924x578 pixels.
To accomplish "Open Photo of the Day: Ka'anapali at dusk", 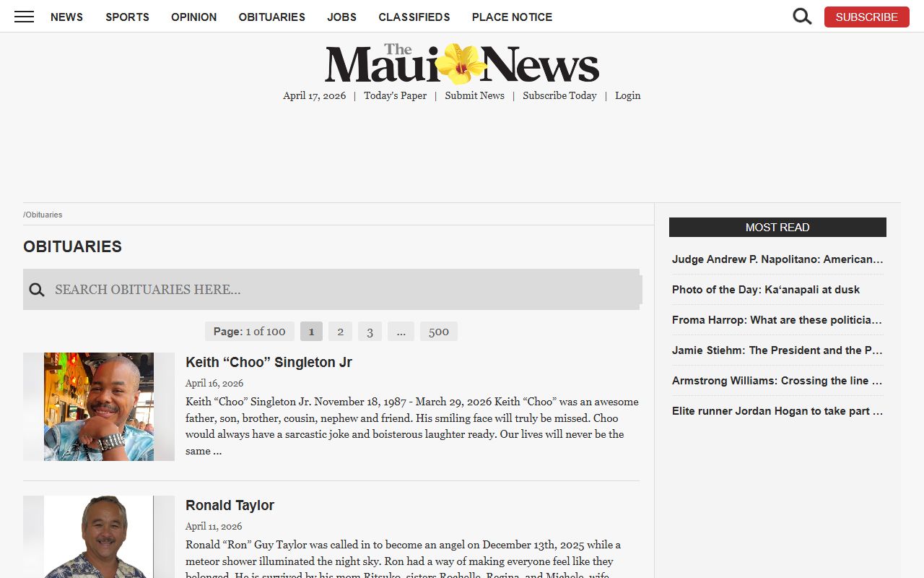I will [x=766, y=289].
